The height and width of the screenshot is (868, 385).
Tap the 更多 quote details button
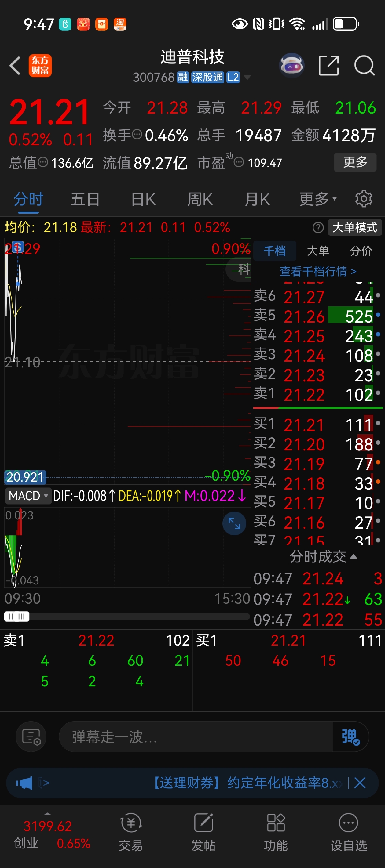[x=355, y=162]
